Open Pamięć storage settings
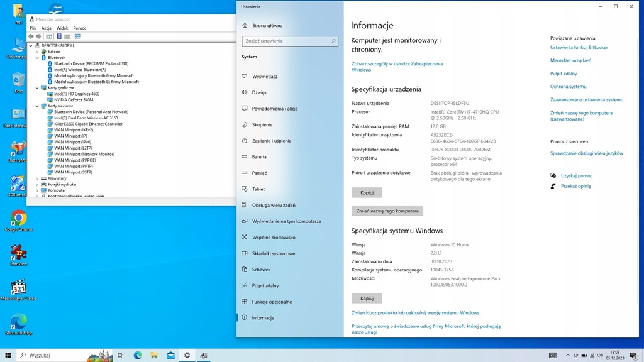Screen dimensions: 644x362 [259, 173]
